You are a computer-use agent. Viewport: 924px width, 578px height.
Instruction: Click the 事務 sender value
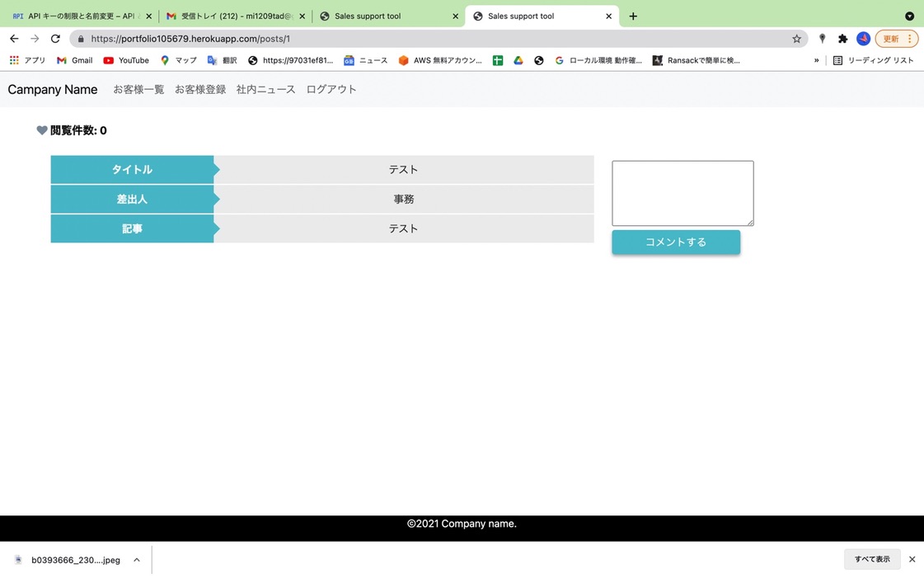404,200
